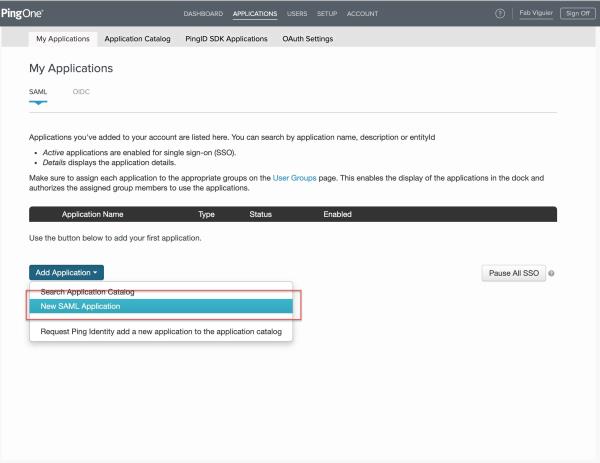600x463 pixels.
Task: Open the DASHBOARD menu
Action: (203, 13)
